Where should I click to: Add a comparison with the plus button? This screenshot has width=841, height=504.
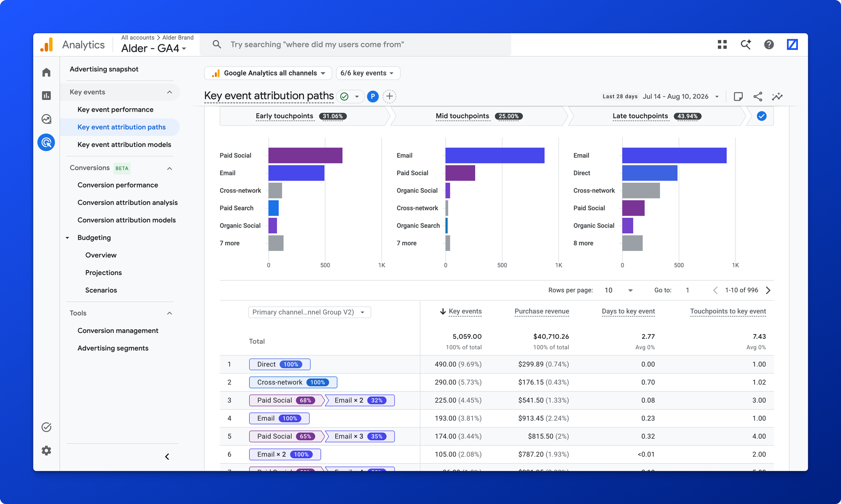coord(390,97)
